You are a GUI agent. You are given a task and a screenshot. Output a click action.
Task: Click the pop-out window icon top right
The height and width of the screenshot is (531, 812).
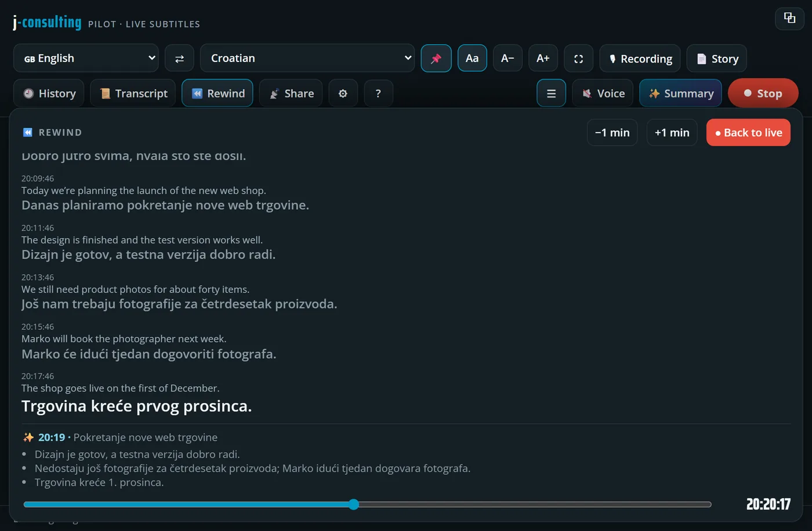789,17
